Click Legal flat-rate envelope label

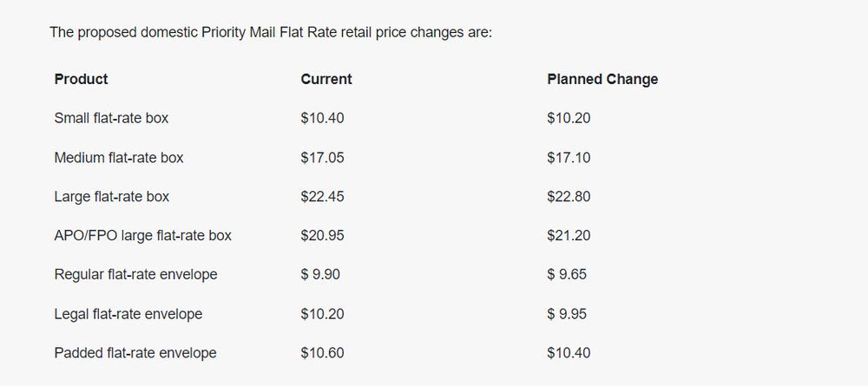[128, 314]
